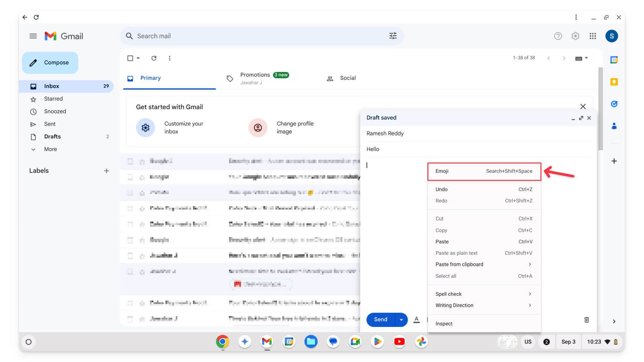Reload the page with browser reload icon

37,17
